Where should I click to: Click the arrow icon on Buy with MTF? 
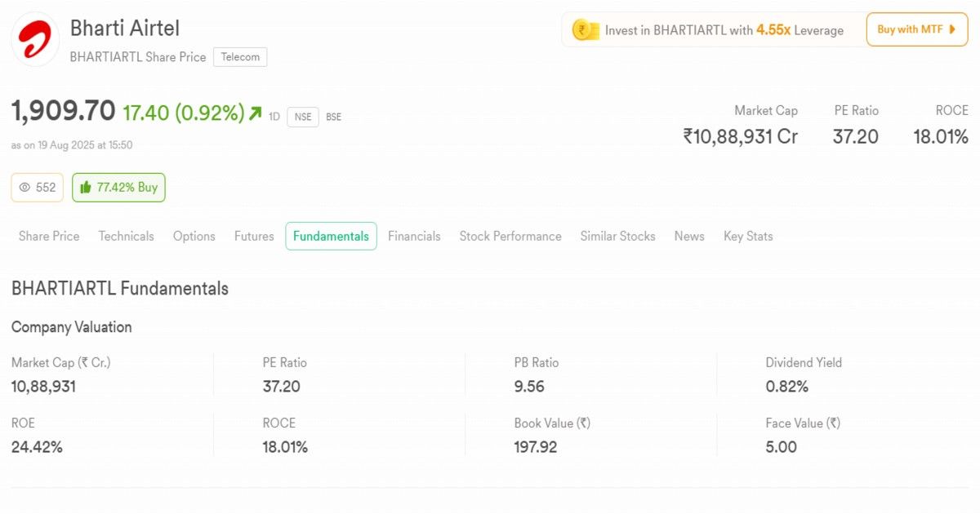(x=951, y=29)
